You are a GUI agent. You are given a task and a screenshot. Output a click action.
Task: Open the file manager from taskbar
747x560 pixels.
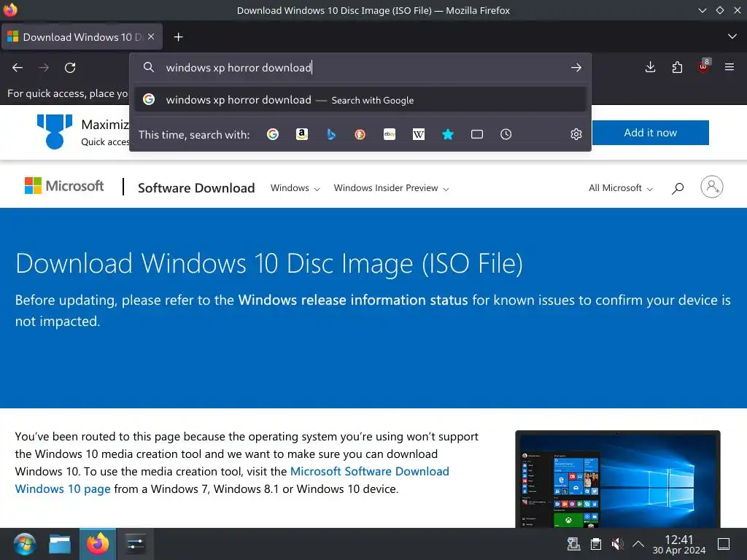[x=60, y=544]
